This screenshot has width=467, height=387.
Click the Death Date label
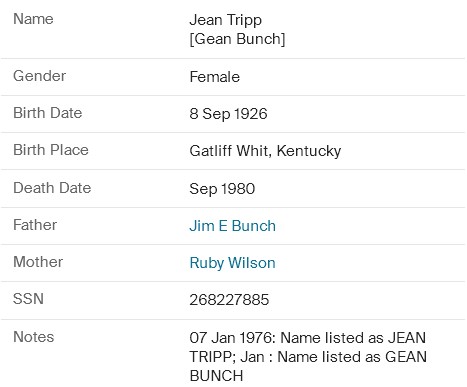pyautogui.click(x=52, y=188)
